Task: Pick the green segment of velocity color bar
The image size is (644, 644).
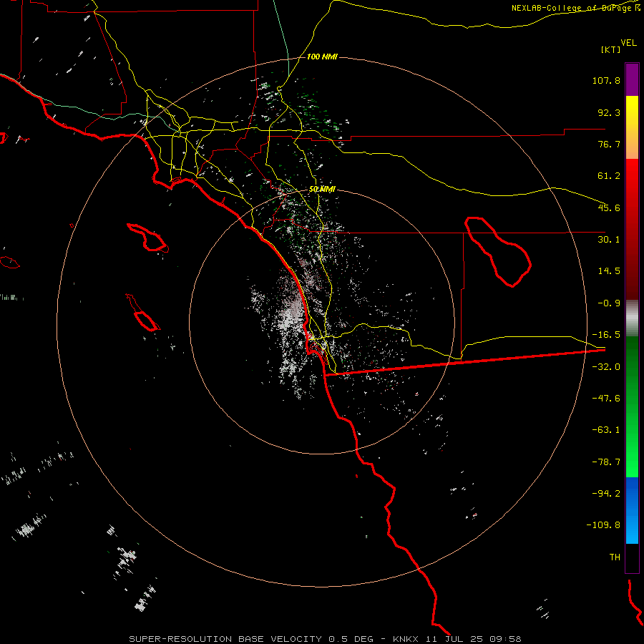Action: (632, 406)
